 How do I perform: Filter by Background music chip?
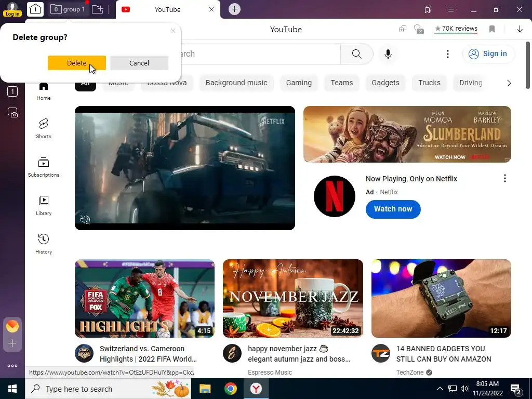pos(236,83)
